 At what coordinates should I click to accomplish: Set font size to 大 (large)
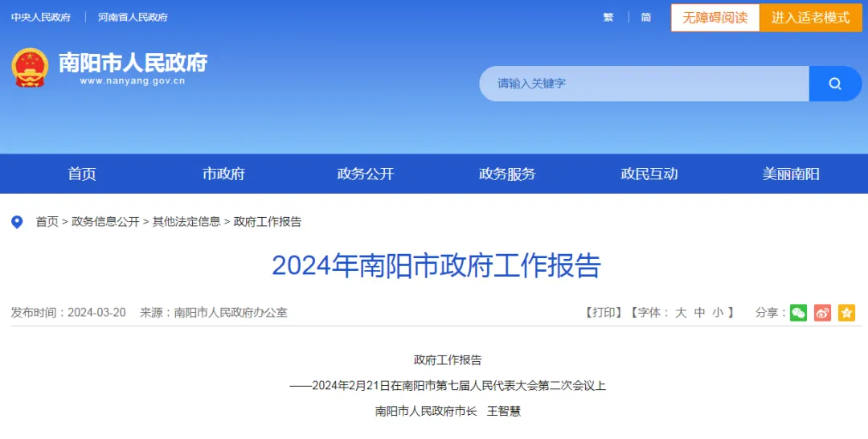click(681, 313)
